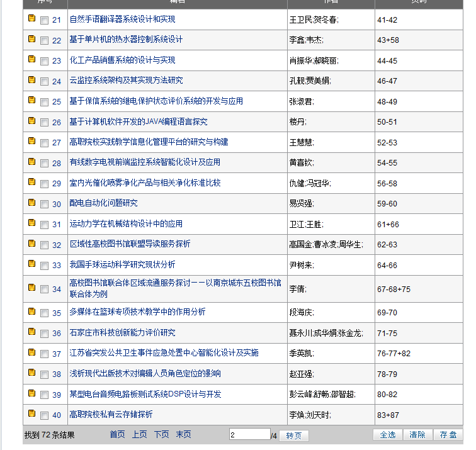This screenshot has width=476, height=450.
Task: Select the checkbox for row 29
Action: click(x=44, y=184)
